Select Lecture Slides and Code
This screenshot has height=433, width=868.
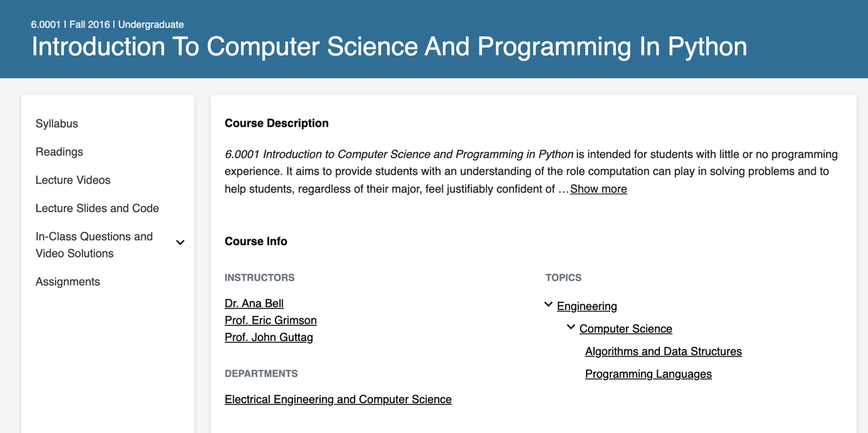[98, 208]
